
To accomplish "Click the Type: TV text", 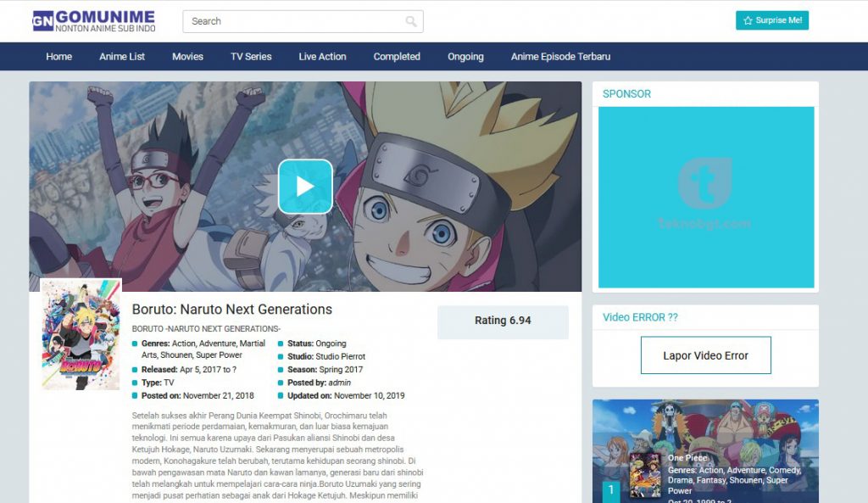I will [158, 383].
